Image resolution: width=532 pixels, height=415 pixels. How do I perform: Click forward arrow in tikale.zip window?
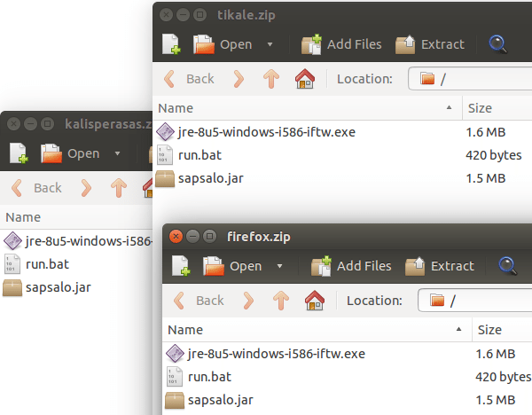[x=239, y=79]
